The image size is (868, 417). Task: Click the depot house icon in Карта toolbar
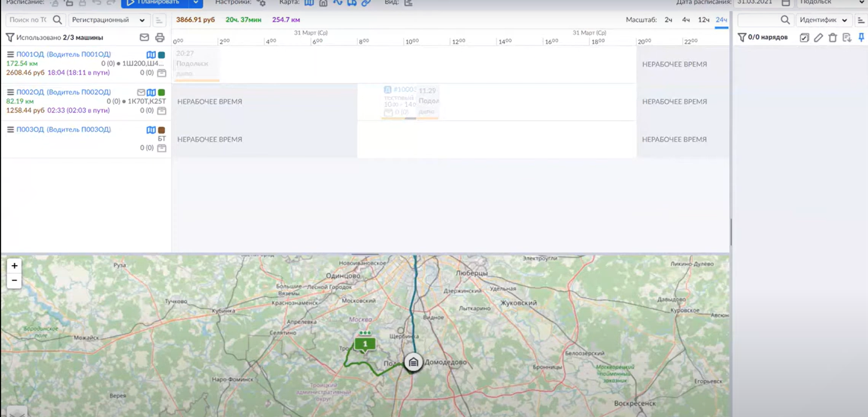323,3
